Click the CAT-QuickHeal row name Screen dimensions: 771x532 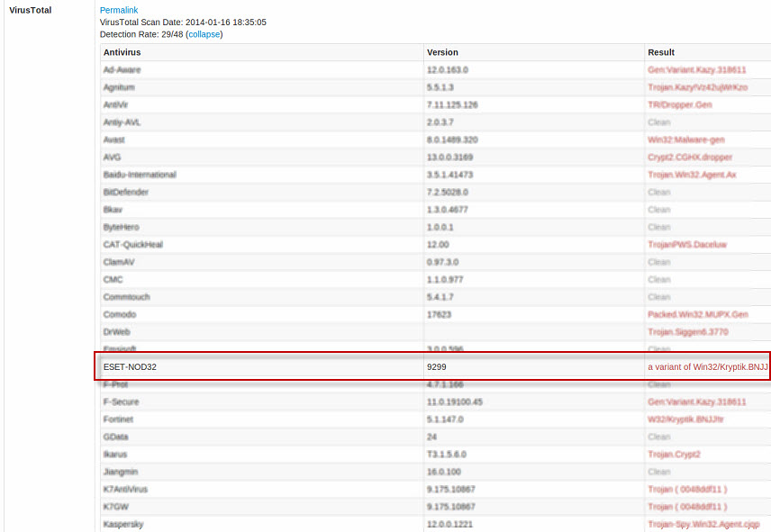coord(132,245)
